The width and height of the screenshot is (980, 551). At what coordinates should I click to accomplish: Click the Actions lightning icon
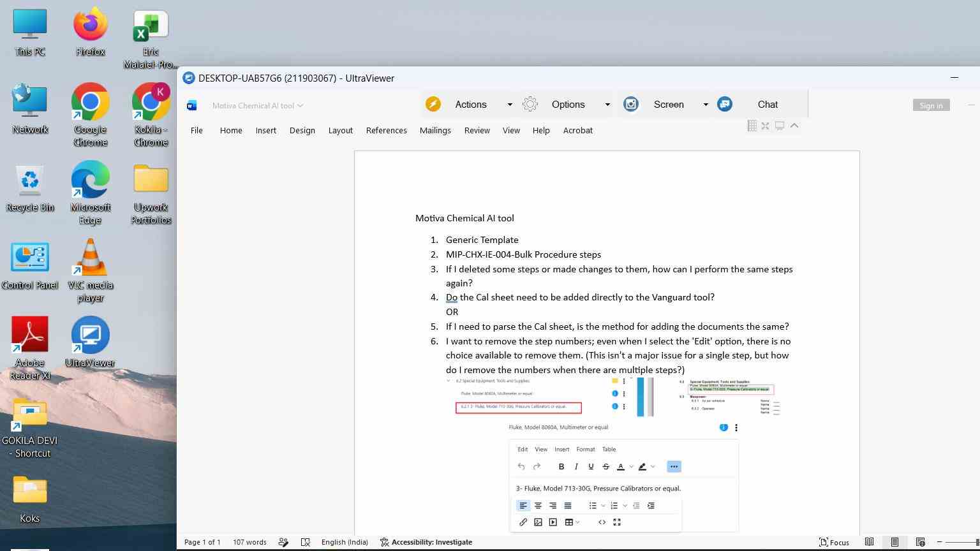(433, 104)
